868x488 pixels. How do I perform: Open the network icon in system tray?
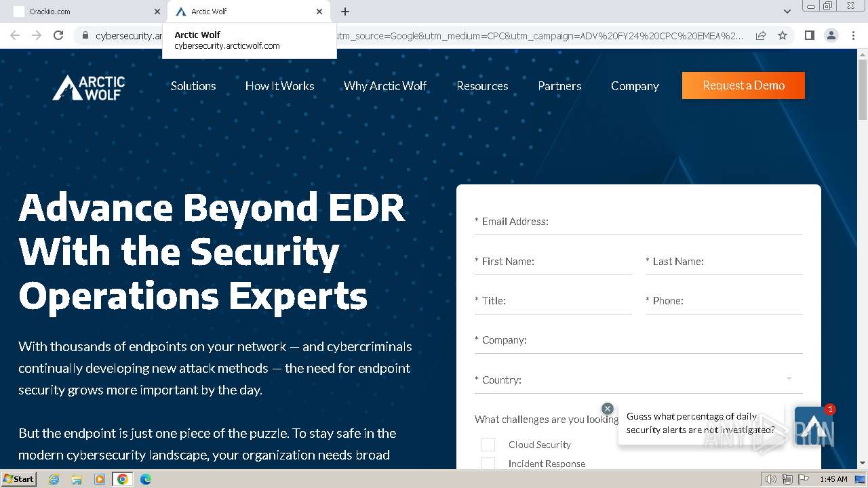click(787, 479)
